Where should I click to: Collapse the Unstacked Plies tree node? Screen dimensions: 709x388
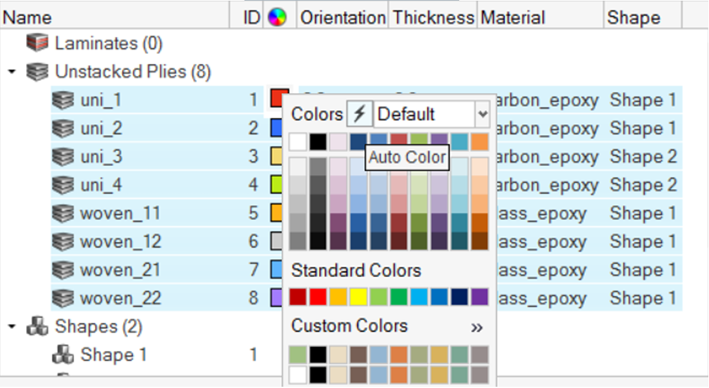(x=12, y=71)
